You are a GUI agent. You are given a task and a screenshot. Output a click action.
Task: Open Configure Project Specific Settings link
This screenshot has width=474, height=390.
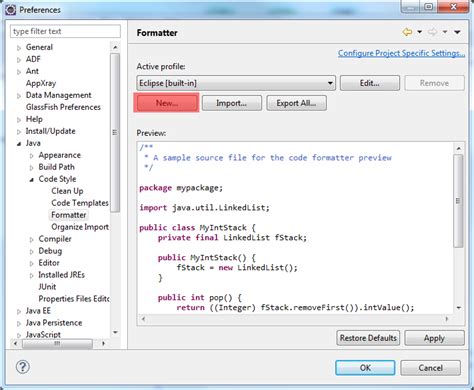(x=401, y=53)
